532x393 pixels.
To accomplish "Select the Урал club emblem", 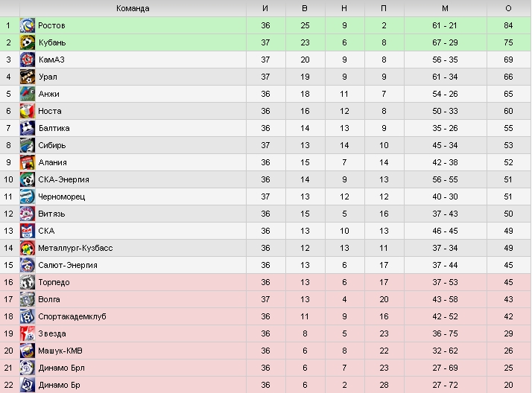I will 27,77.
